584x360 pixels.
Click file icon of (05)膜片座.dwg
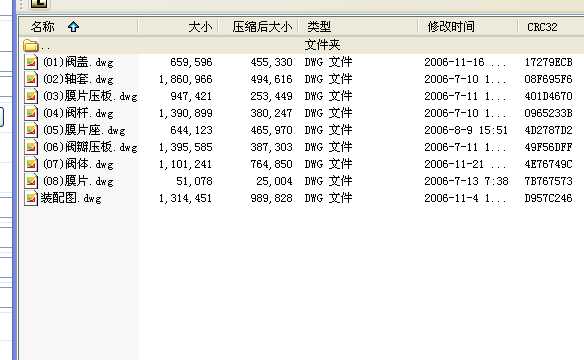click(31, 130)
